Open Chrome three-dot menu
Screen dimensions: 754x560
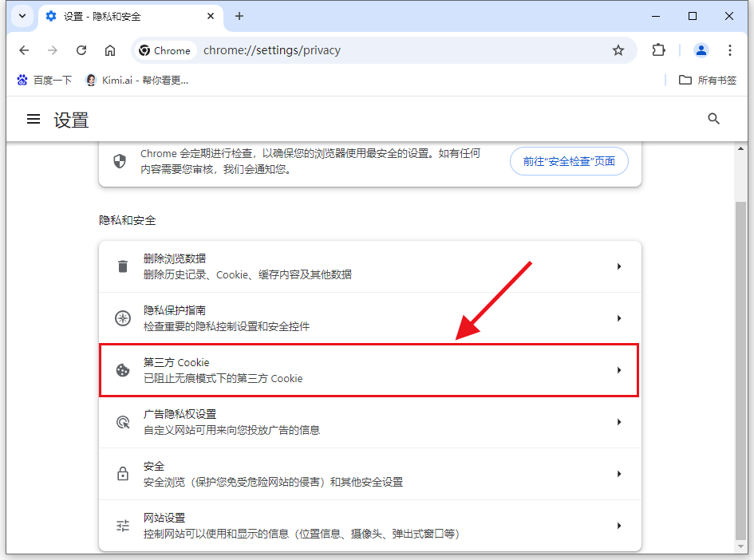click(x=730, y=50)
